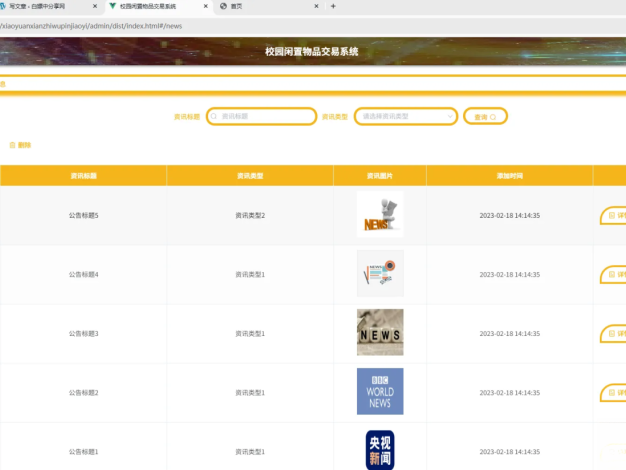This screenshot has width=626, height=470.
Task: Click the 查询 search button
Action: tap(485, 116)
